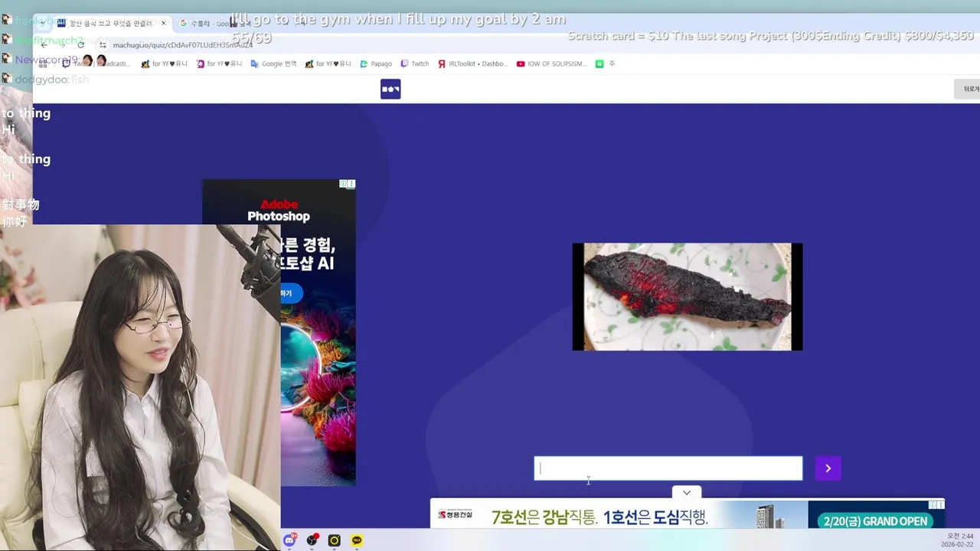Open the burnt food quiz image
The height and width of the screenshot is (551, 980).
[x=688, y=297]
